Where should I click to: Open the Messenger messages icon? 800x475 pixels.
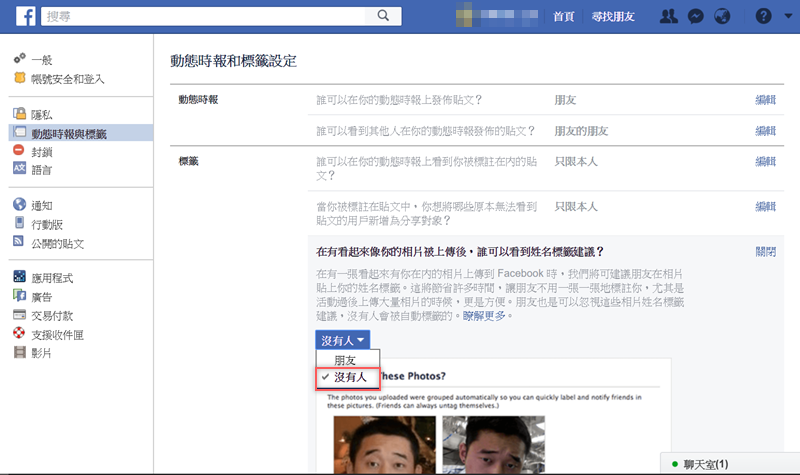click(695, 16)
